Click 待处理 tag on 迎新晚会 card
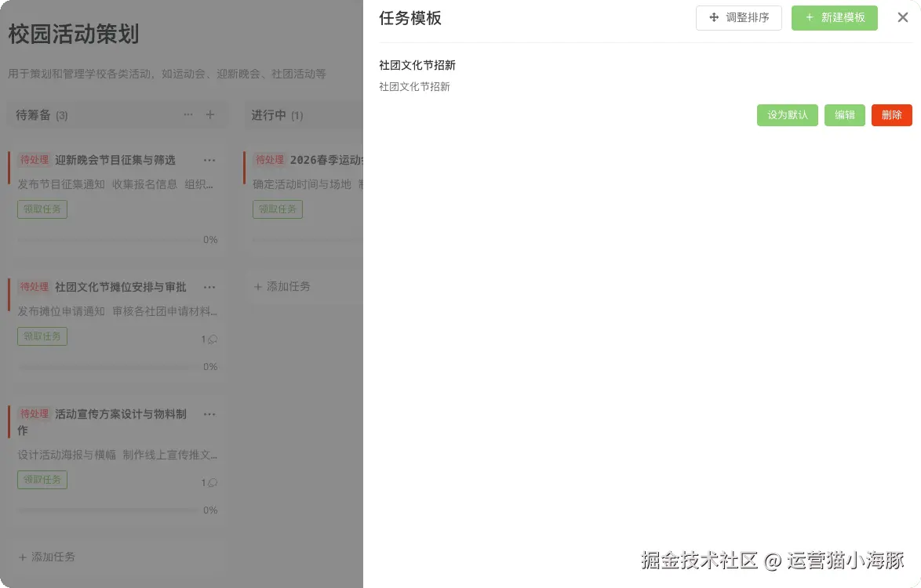921x588 pixels. 35,160
